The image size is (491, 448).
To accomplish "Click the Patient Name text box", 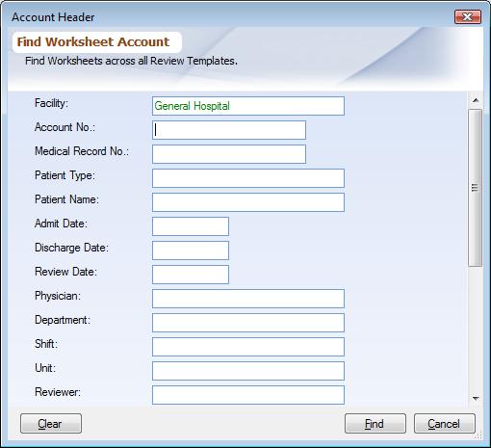I will pyautogui.click(x=248, y=202).
